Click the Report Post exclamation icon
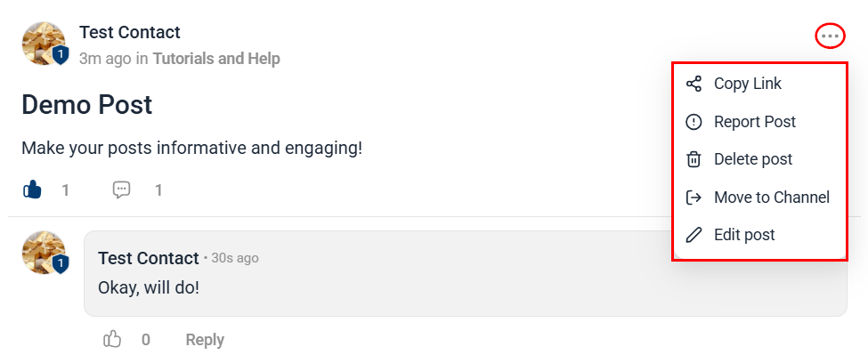The height and width of the screenshot is (363, 868). click(x=694, y=122)
